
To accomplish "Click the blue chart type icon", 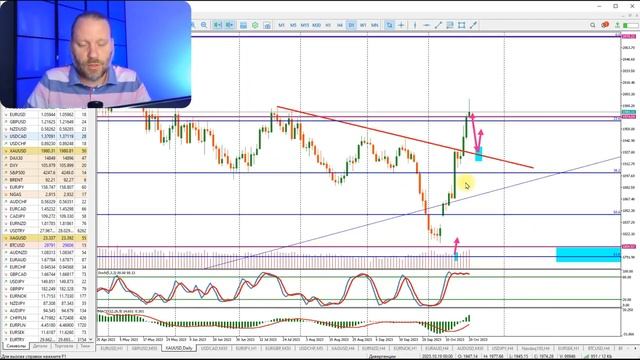I will 243,25.
